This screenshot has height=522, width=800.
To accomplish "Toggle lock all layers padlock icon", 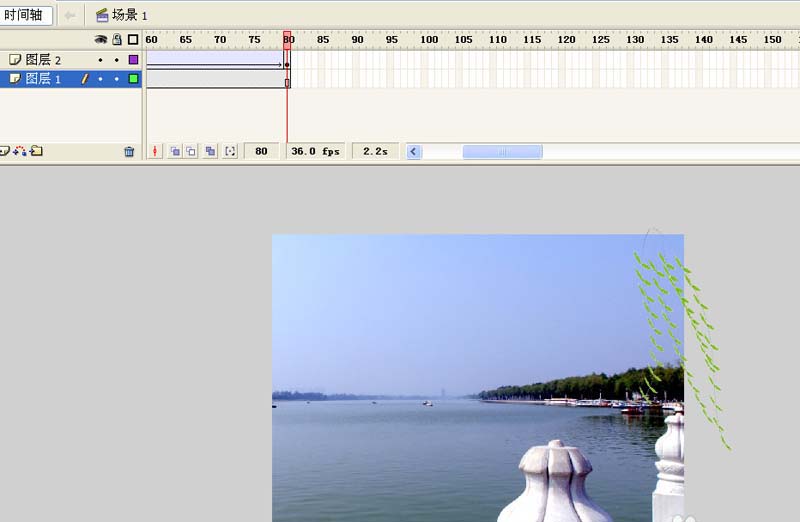I will 117,39.
